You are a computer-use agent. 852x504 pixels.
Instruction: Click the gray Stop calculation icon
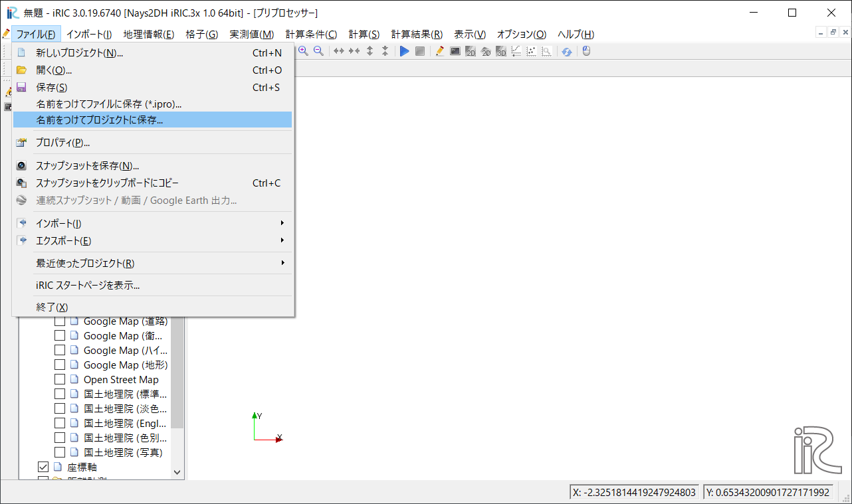tap(420, 51)
